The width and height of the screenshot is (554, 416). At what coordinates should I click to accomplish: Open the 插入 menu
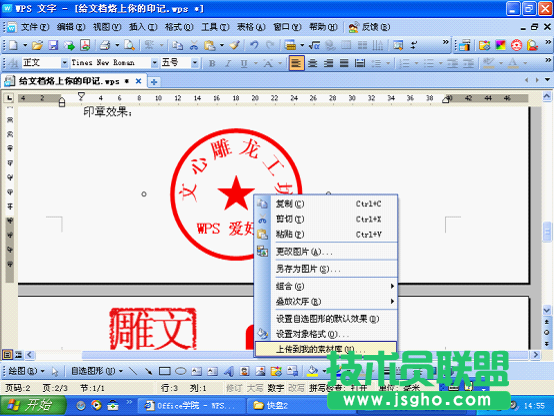143,27
